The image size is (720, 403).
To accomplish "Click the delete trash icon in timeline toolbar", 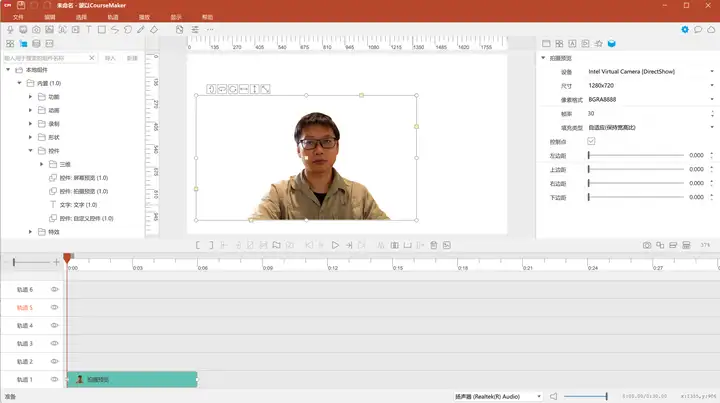I will click(x=433, y=245).
